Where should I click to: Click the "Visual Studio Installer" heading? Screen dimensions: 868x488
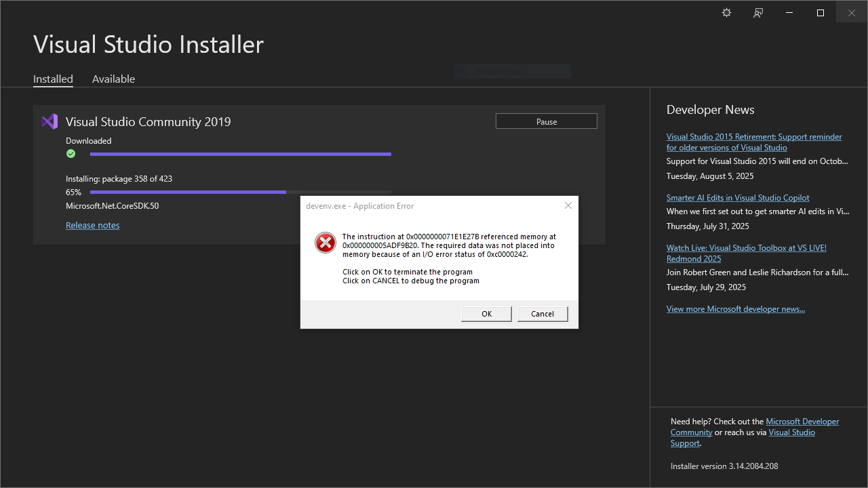point(149,45)
